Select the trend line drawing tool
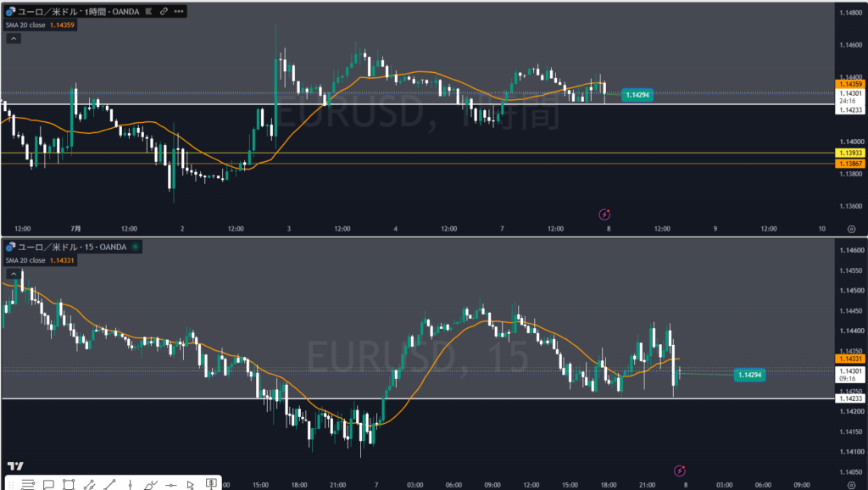 pyautogui.click(x=109, y=484)
